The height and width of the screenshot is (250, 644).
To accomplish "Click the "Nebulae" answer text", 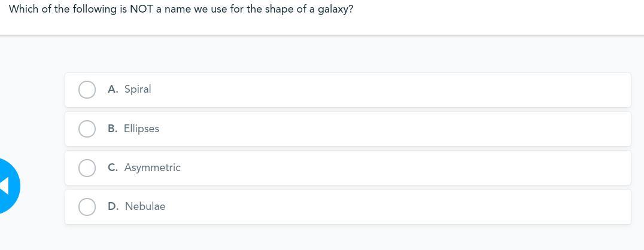I will pos(145,206).
